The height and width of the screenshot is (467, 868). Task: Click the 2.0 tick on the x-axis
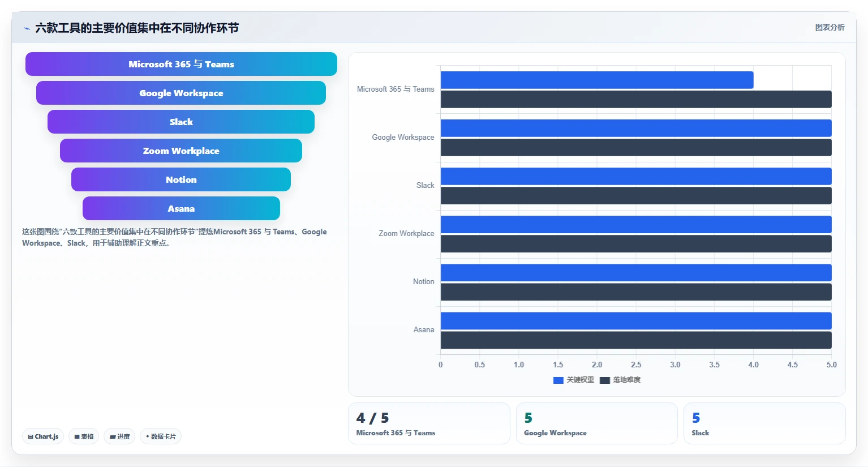(597, 365)
